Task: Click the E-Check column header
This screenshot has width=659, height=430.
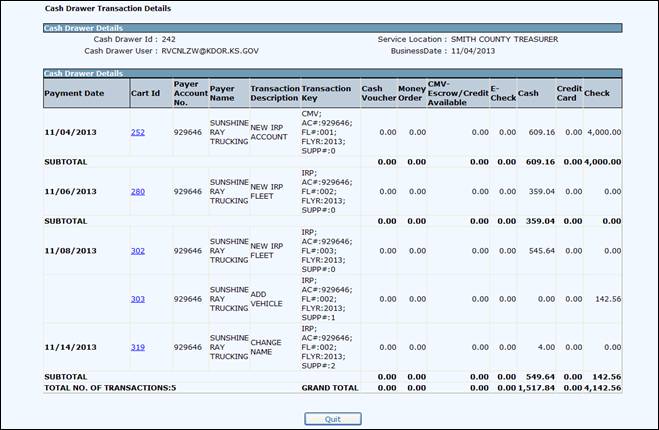Action: tap(502, 93)
